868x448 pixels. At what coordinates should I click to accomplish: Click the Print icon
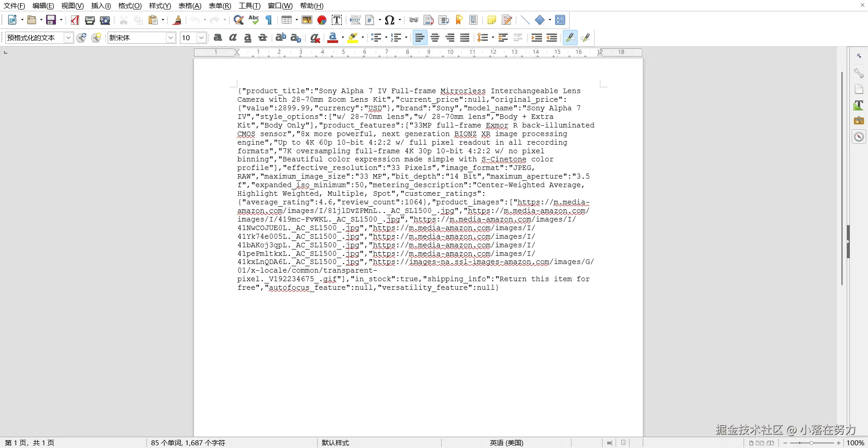(x=90, y=20)
